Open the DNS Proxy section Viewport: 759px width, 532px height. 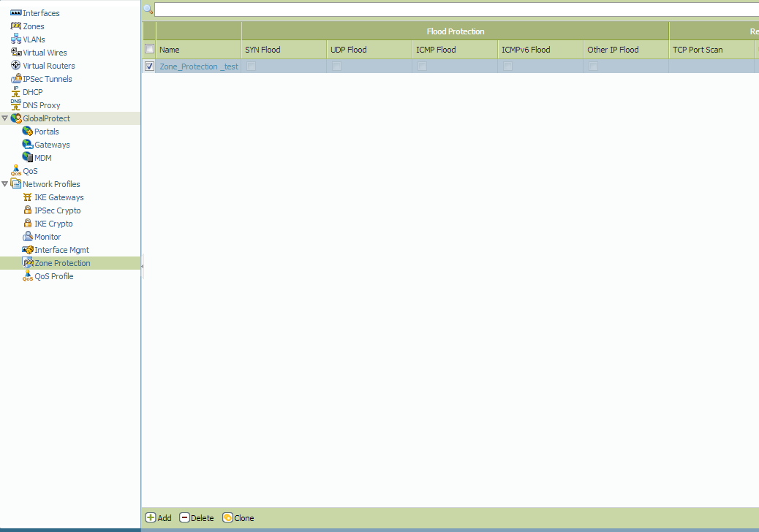click(41, 105)
